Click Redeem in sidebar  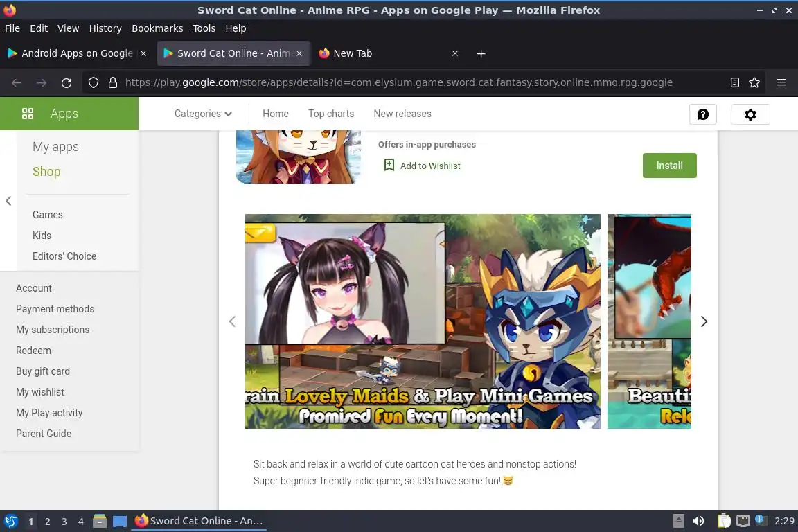[33, 351]
